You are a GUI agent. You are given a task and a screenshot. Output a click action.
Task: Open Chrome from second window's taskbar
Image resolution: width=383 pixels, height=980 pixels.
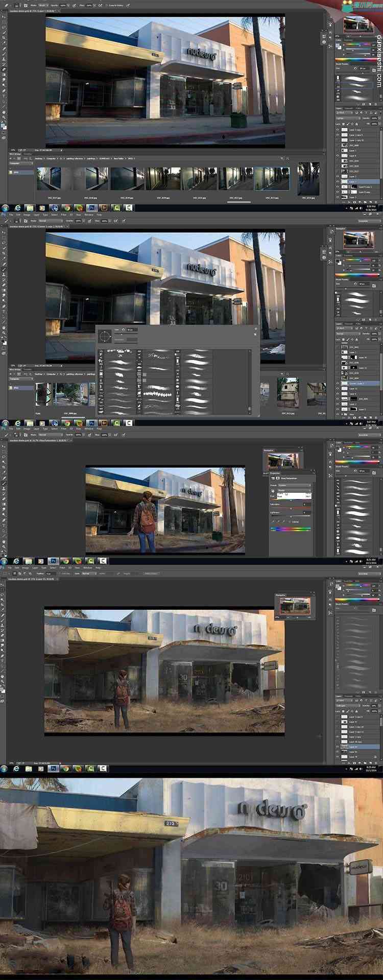(66, 423)
